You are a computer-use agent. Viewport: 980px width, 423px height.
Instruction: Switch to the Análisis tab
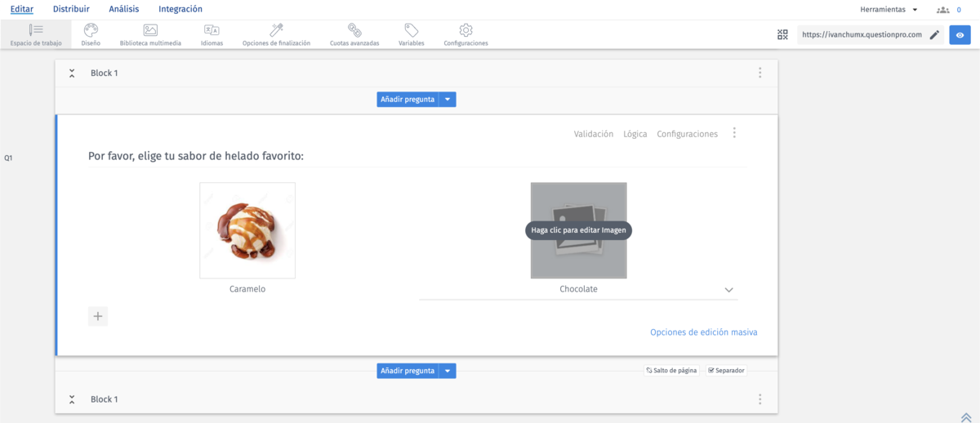(124, 9)
